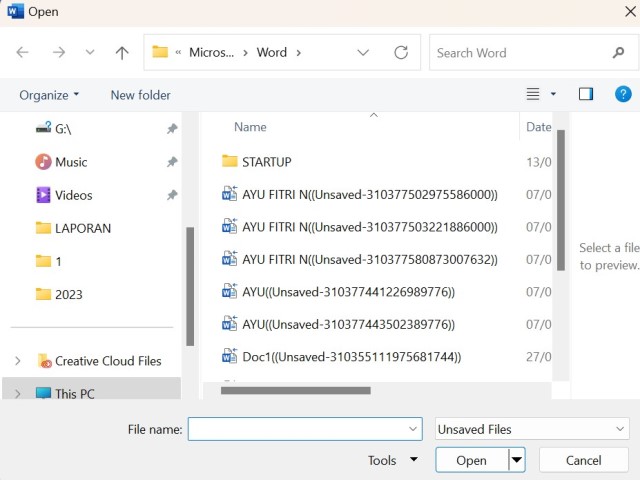Screen dimensions: 640x480
Task: Open Help with the question mark icon
Action: click(x=623, y=94)
